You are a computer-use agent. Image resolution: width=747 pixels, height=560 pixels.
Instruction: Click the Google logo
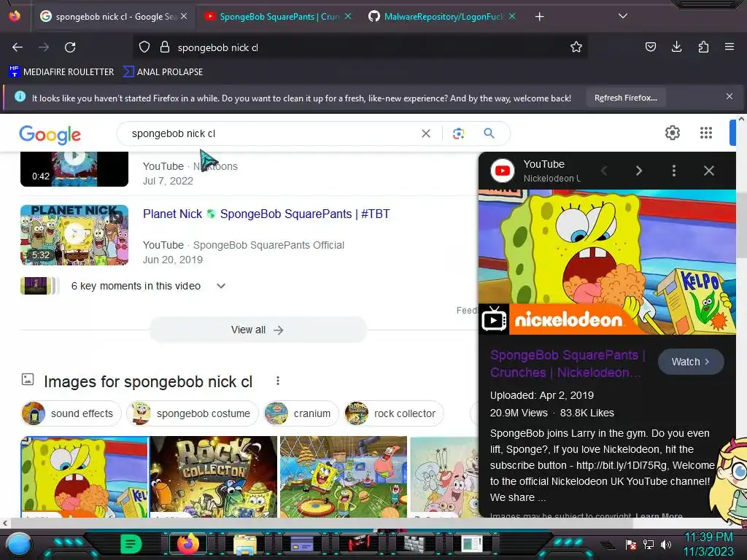tap(50, 135)
